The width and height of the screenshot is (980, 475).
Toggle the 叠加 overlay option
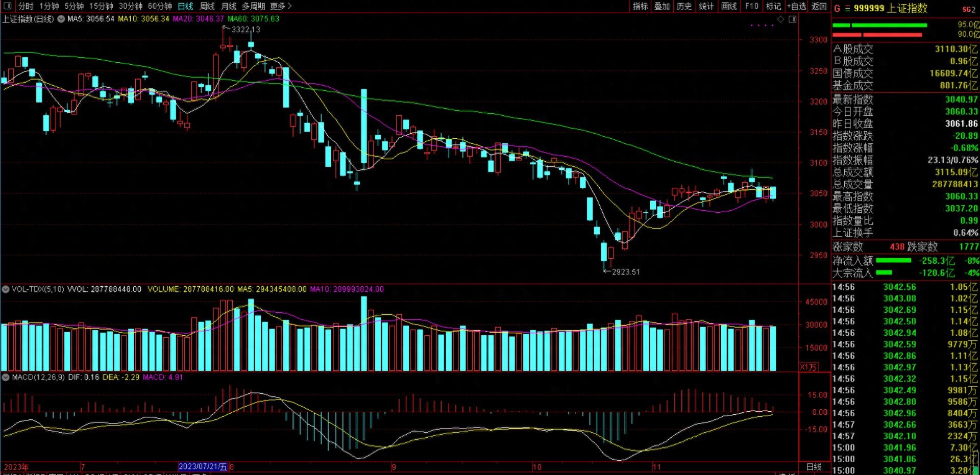click(x=662, y=6)
